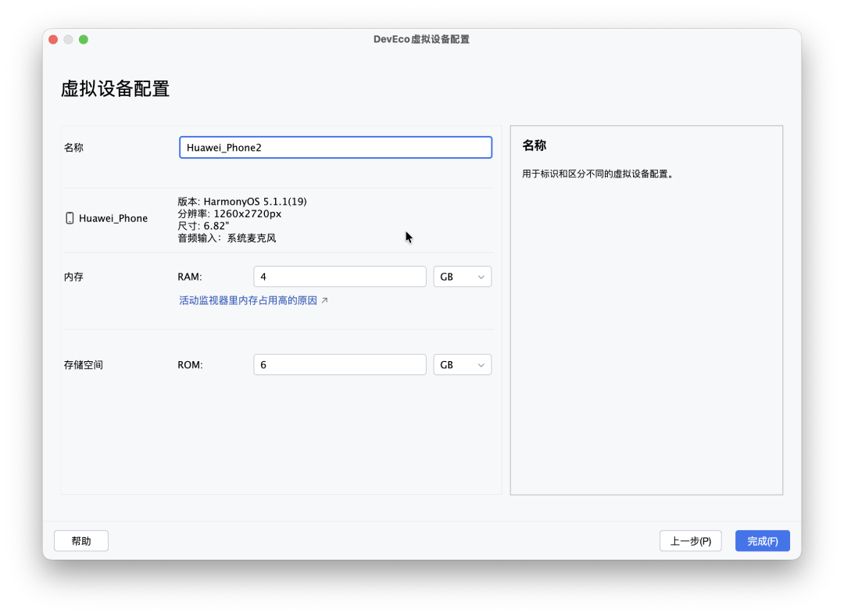Close the DevEco window with the red button
The width and height of the screenshot is (844, 616).
(53, 39)
